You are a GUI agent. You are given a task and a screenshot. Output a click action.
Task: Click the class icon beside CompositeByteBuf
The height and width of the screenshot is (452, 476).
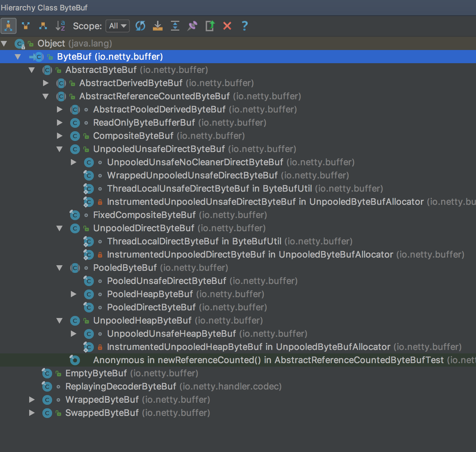(x=75, y=136)
